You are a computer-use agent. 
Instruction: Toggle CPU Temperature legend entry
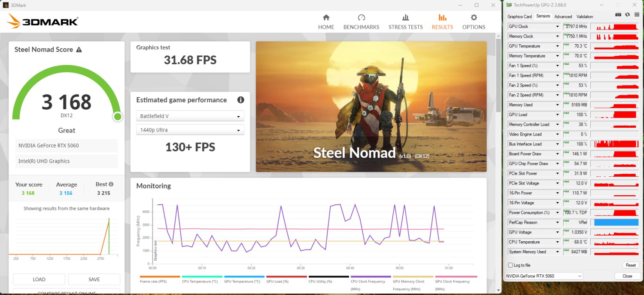click(x=202, y=279)
